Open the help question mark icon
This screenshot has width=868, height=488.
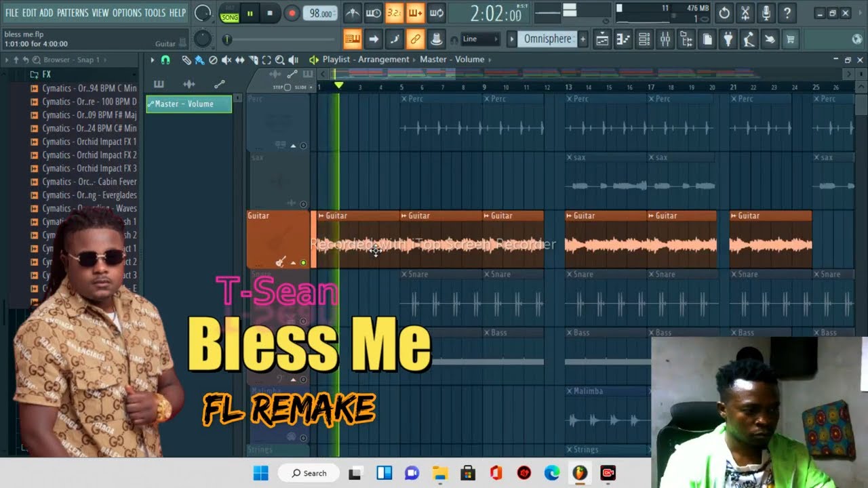coord(787,13)
